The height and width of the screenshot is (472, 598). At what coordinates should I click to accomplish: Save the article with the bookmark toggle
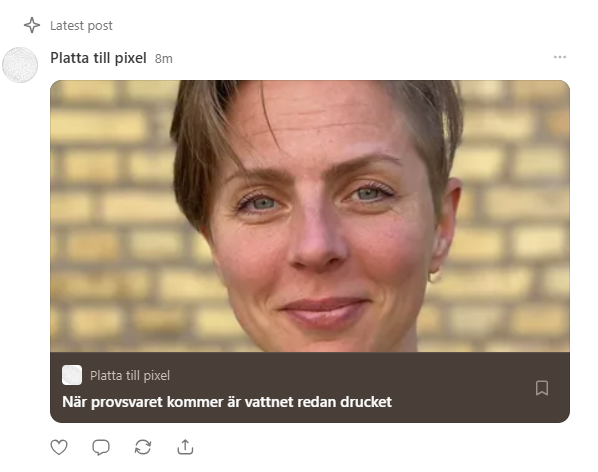click(x=542, y=388)
